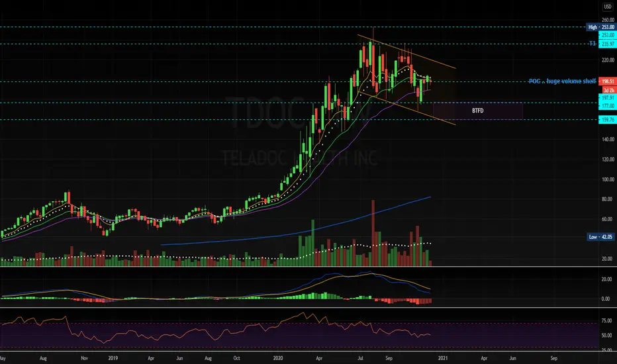Select the cyan 197.91 price label

click(x=607, y=98)
